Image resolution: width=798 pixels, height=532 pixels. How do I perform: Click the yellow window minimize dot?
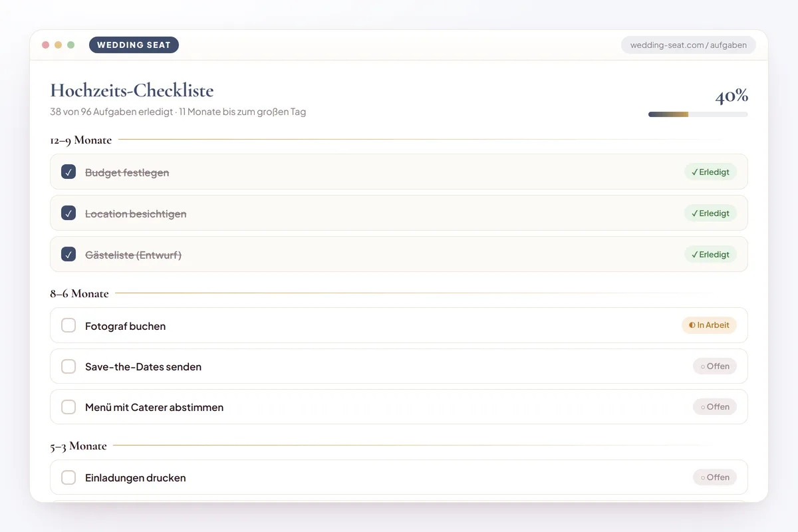pyautogui.click(x=59, y=45)
